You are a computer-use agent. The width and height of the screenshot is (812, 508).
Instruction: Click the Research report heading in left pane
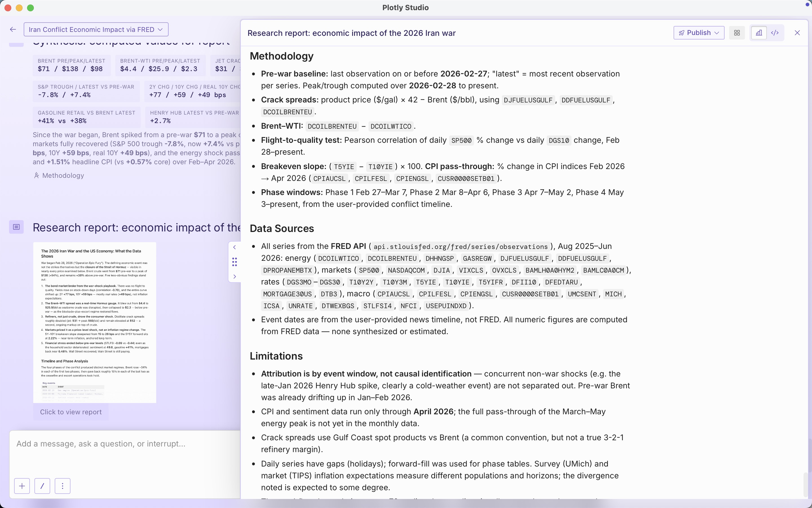tap(136, 227)
